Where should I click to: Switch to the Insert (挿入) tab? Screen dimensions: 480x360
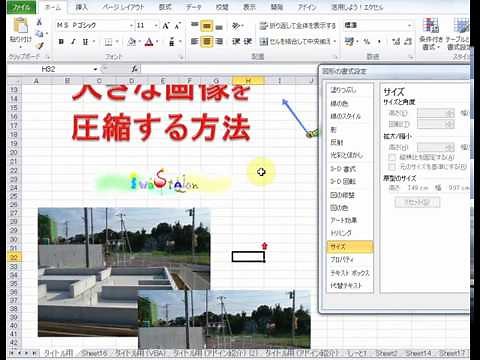click(x=82, y=7)
